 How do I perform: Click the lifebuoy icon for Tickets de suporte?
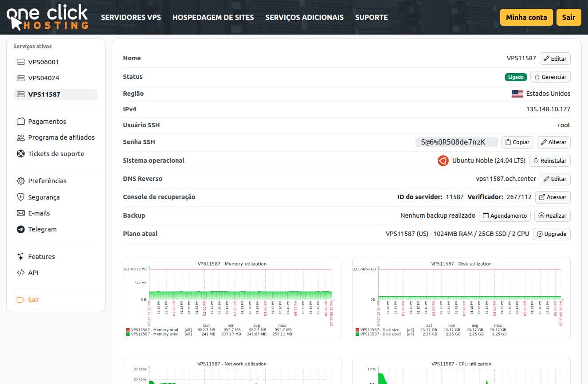21,154
